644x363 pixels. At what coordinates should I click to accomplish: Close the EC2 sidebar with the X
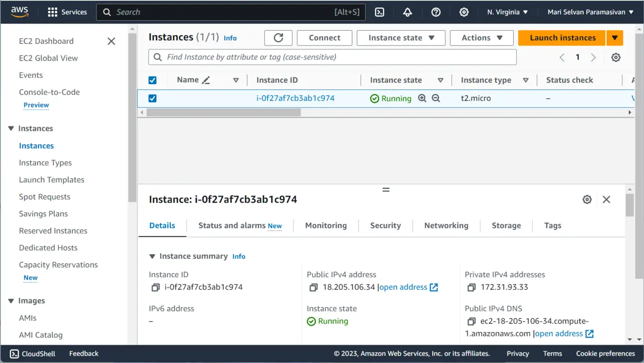coord(111,41)
